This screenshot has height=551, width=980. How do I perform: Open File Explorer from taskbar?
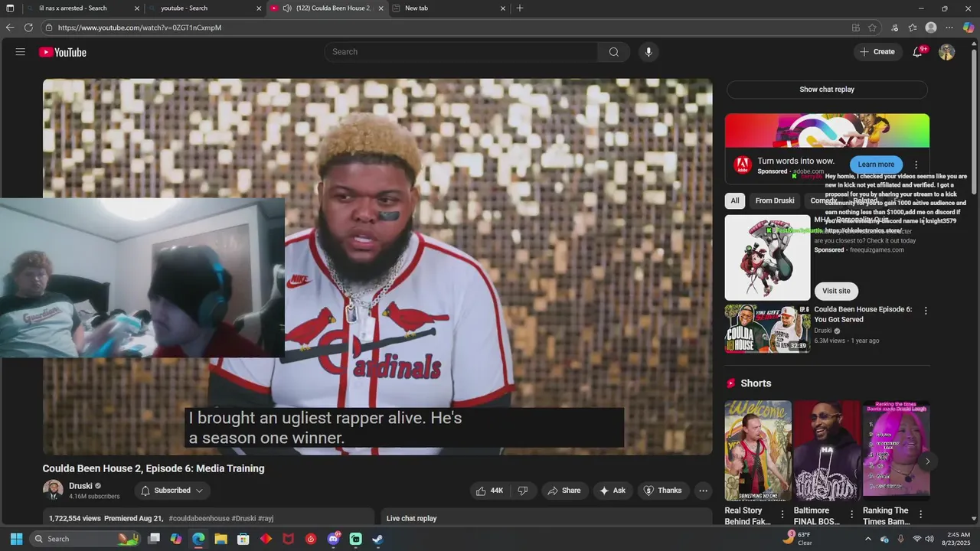[x=220, y=539]
